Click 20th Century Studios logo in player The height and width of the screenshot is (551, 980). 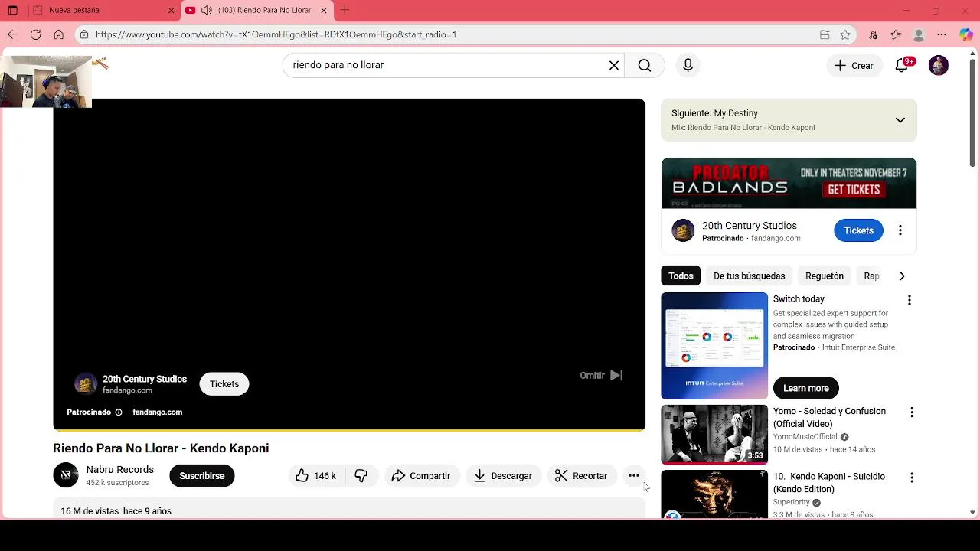86,384
